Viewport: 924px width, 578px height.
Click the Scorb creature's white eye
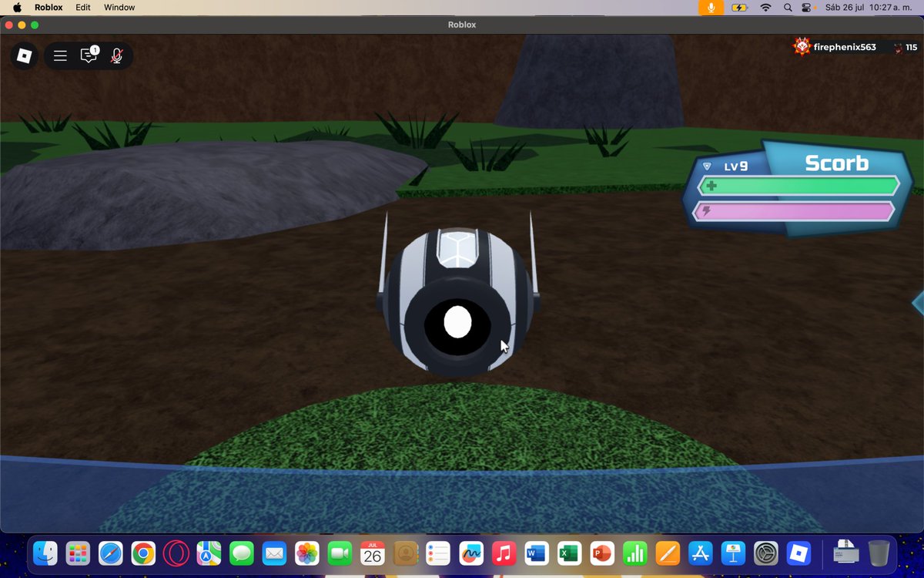point(457,321)
